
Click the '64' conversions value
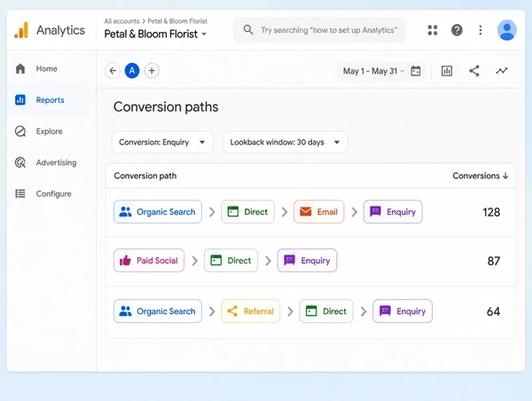[x=493, y=311]
